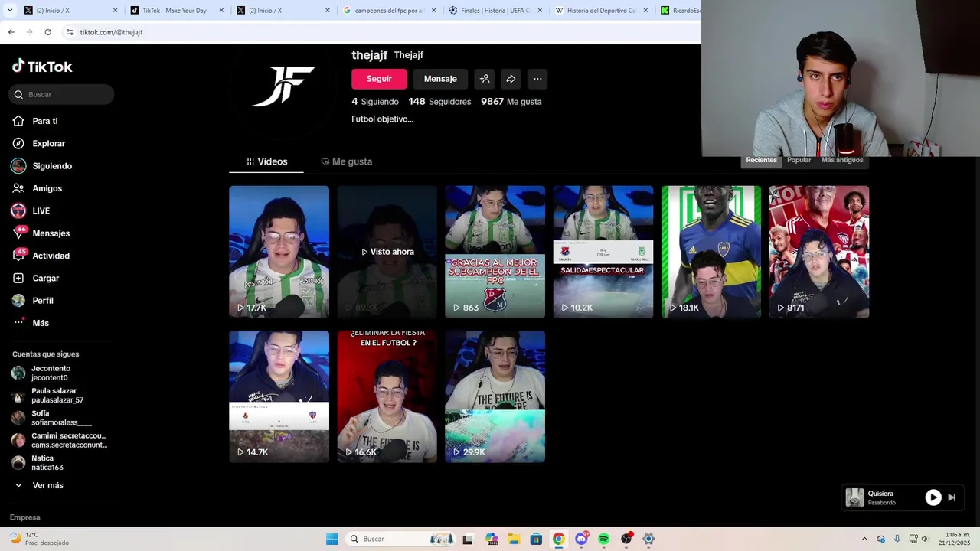The width and height of the screenshot is (980, 551).
Task: Open Spotify from the taskbar
Action: pos(604,539)
